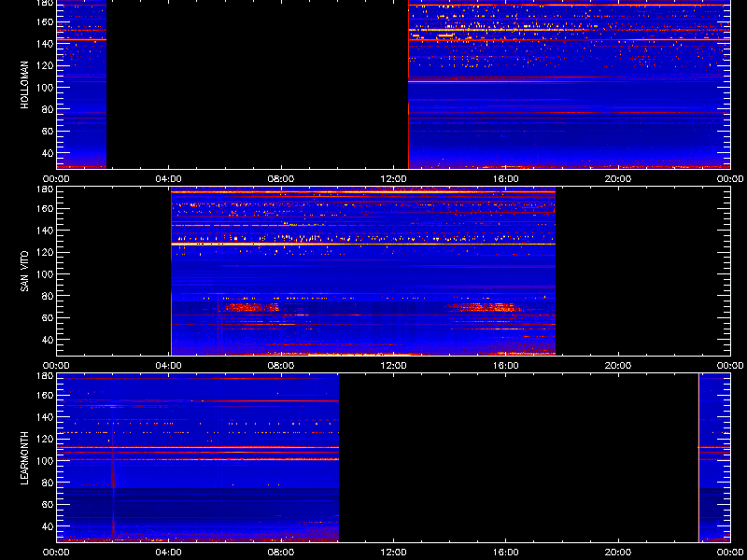Click the 12:00 time label under SAN VITO plot
The image size is (747, 560).
click(393, 366)
